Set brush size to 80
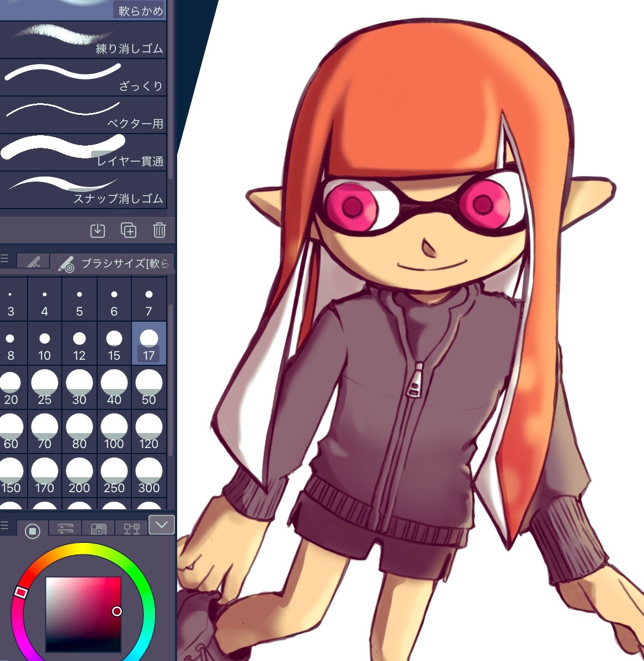This screenshot has height=661, width=644. (x=79, y=431)
